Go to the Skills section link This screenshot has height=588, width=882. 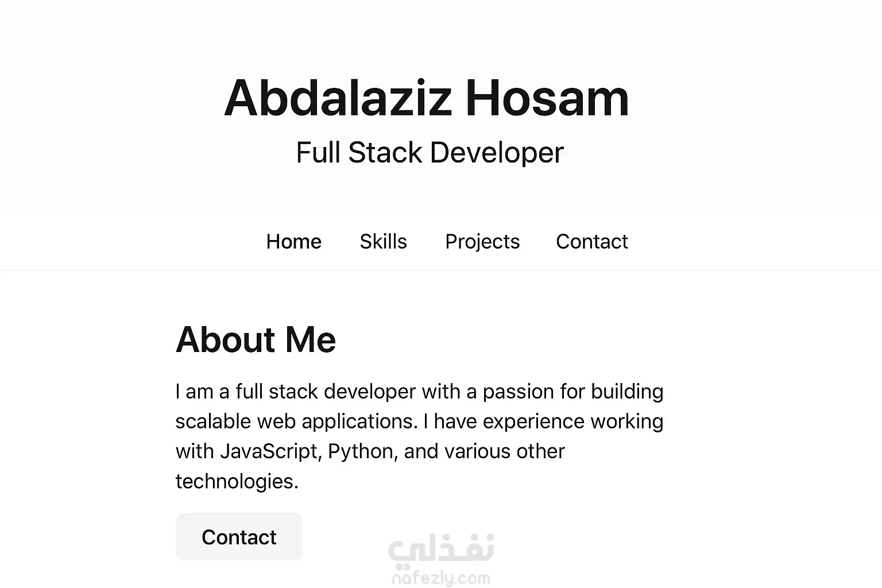[383, 242]
